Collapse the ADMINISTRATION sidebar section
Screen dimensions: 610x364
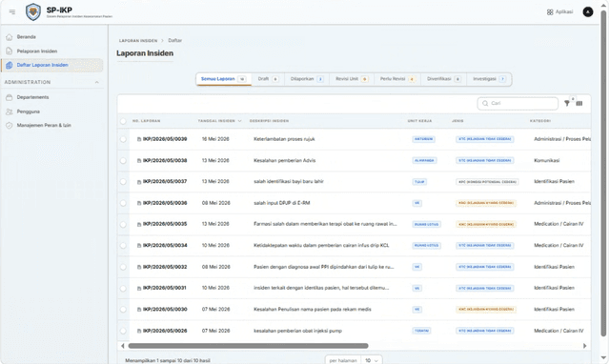coord(97,82)
